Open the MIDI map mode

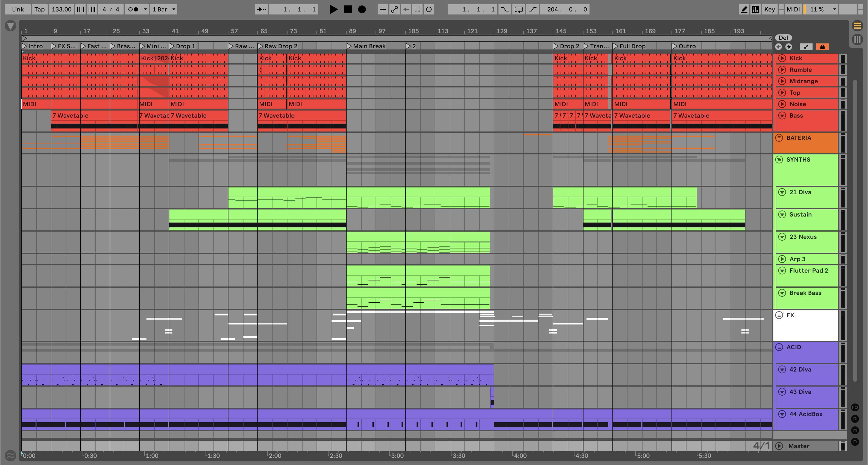pos(793,9)
